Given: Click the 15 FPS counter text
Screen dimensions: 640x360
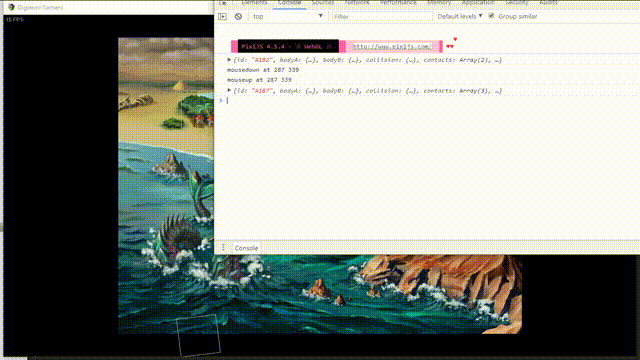Looking at the screenshot, I should [15, 20].
